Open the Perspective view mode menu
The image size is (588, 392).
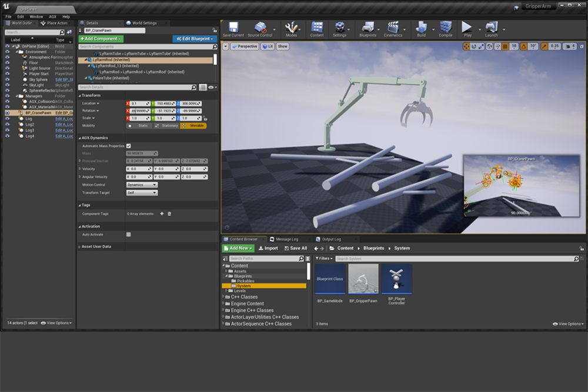(x=244, y=46)
